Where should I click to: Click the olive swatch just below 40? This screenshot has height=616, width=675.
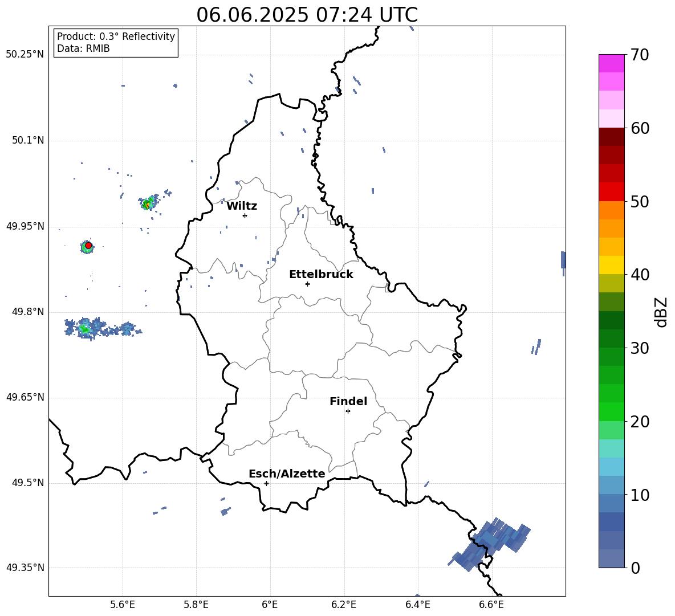pos(611,283)
